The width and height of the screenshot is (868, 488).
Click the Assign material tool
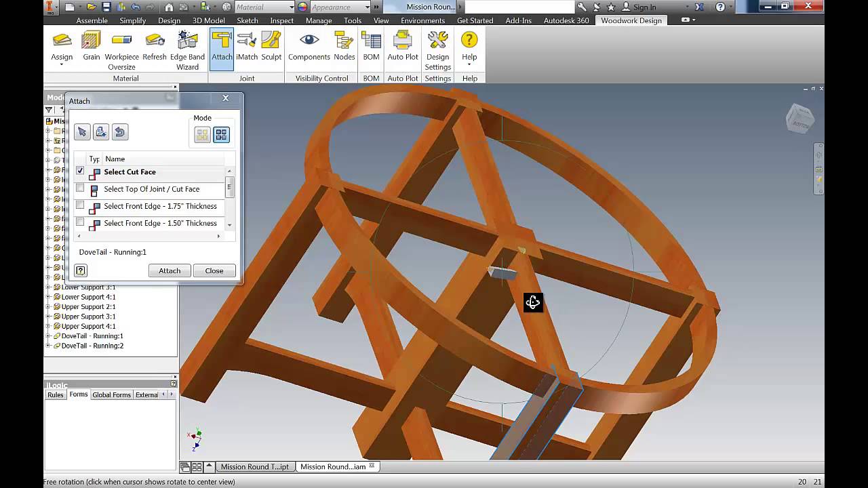(62, 47)
